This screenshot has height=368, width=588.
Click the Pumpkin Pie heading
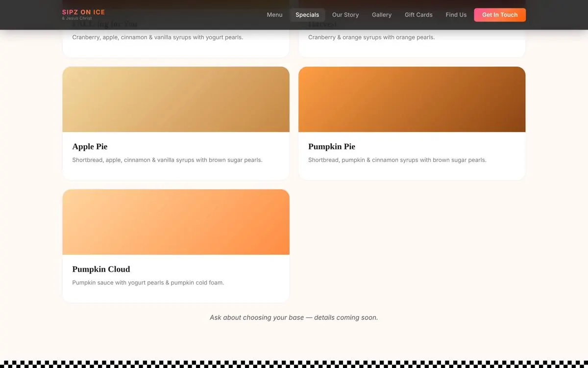(332, 146)
